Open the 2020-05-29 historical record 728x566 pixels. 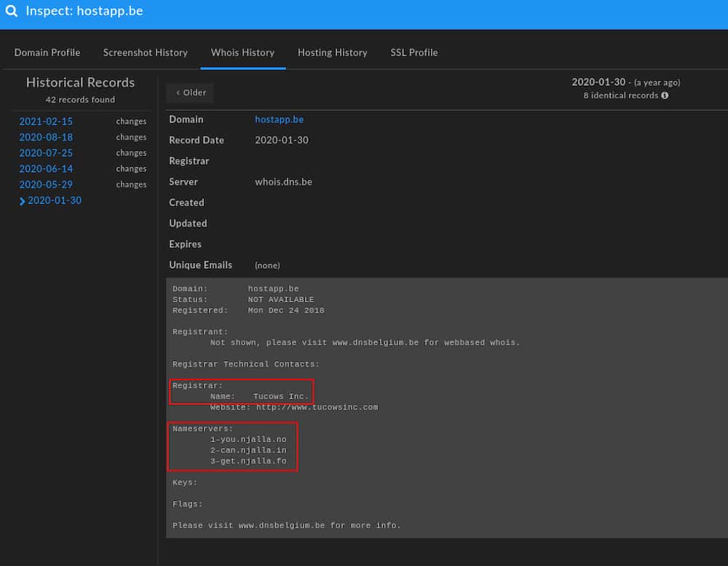[x=46, y=184]
